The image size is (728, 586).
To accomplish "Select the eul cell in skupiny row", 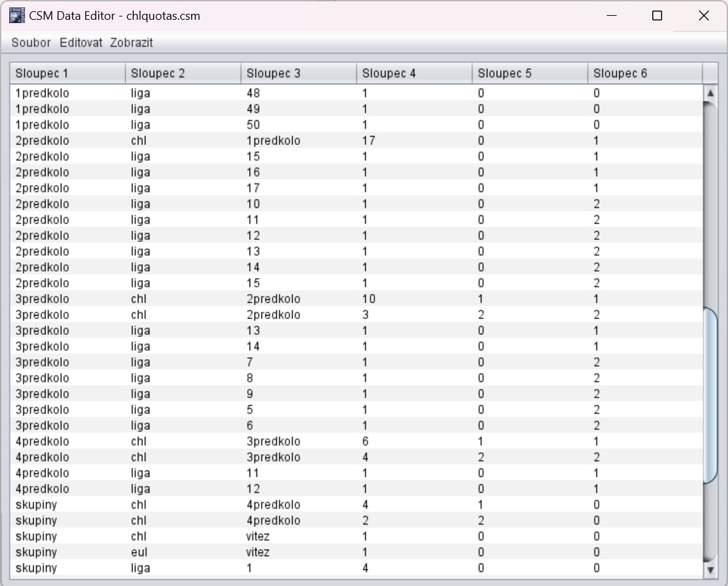I will 140,552.
